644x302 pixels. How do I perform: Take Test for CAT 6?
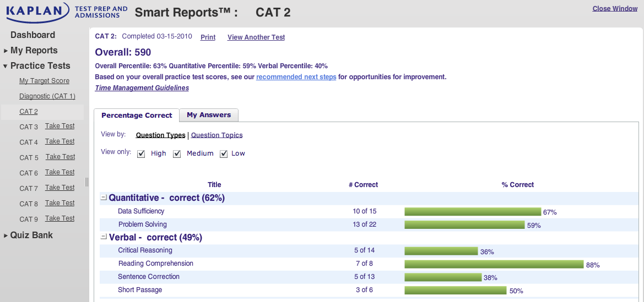coord(60,172)
